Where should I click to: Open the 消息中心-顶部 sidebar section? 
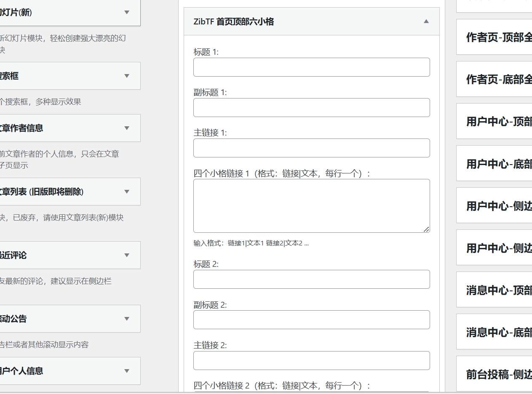(497, 290)
